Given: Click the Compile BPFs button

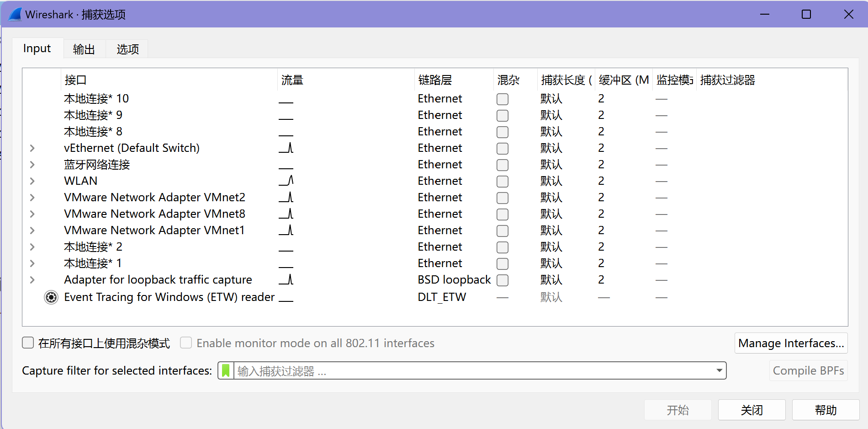Looking at the screenshot, I should 808,370.
